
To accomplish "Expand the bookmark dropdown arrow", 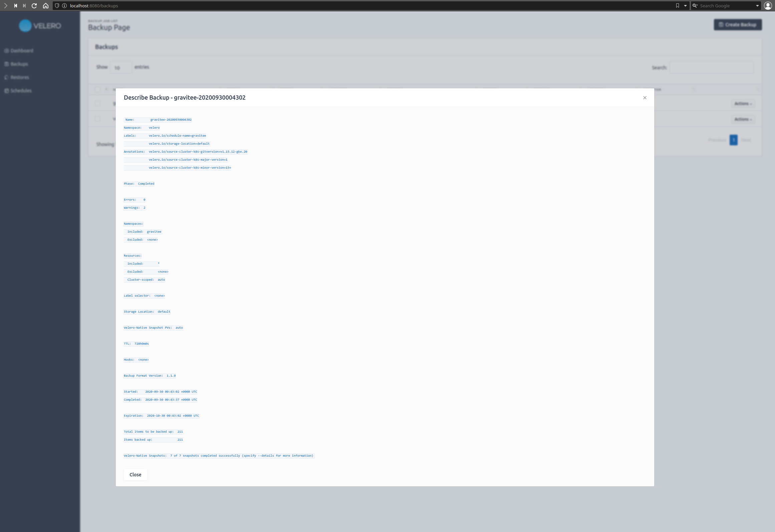I will coord(685,6).
